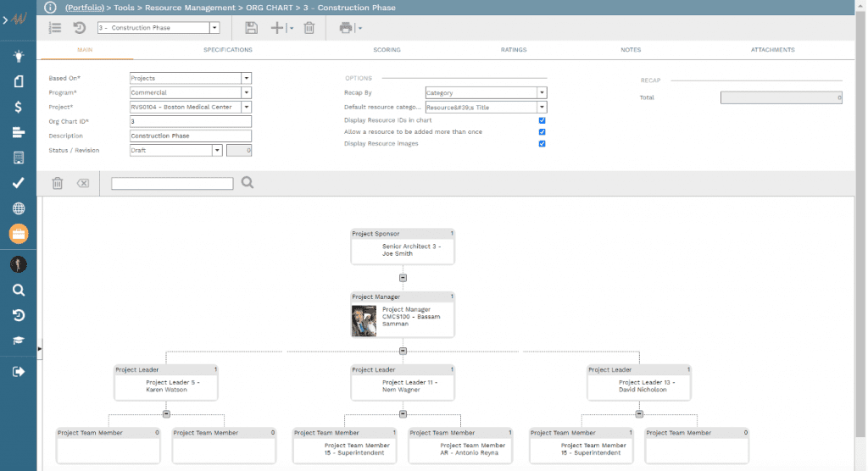Open the dollar cost module in sidebar
Screen dimensions: 868x471
(x=19, y=107)
